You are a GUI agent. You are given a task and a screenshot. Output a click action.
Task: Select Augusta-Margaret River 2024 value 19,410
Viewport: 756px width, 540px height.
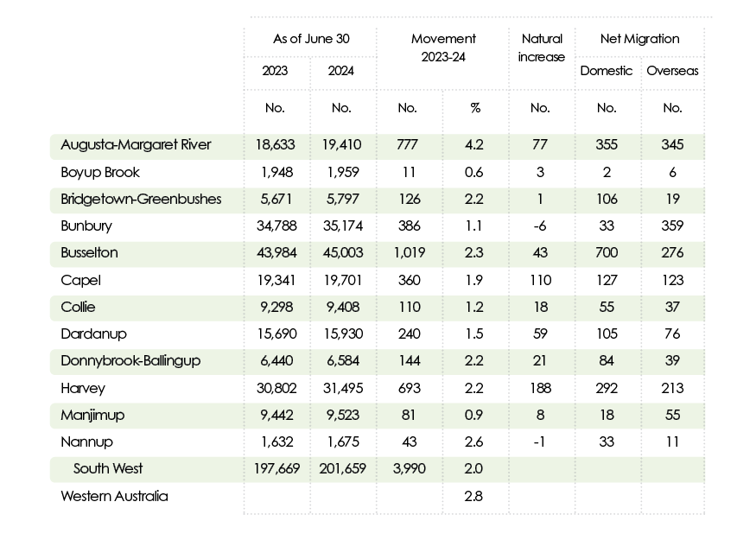click(x=341, y=145)
